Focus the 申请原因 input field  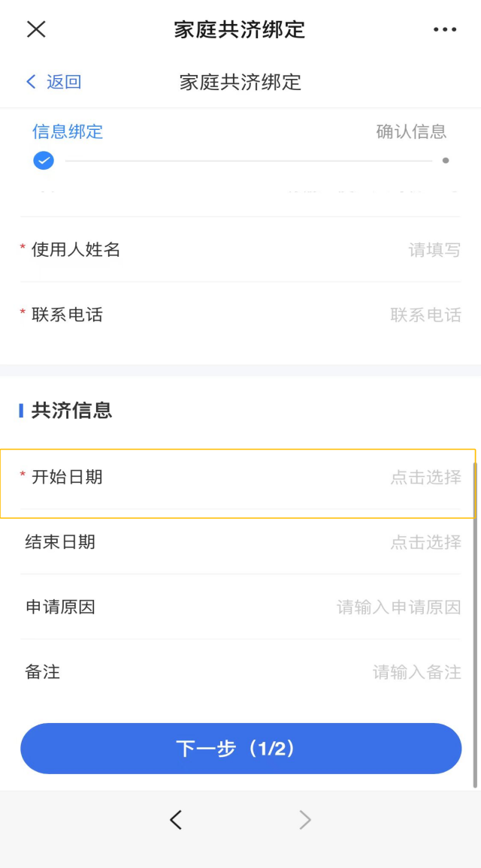pyautogui.click(x=240, y=607)
